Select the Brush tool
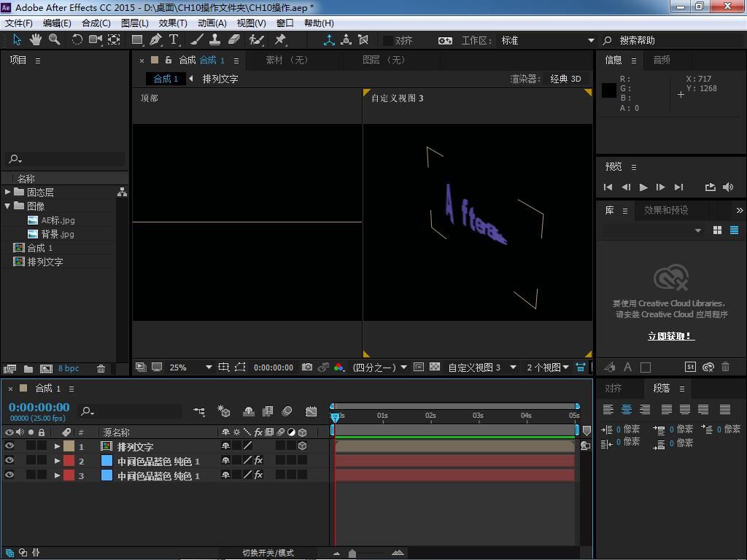This screenshot has width=747, height=560. pyautogui.click(x=197, y=40)
